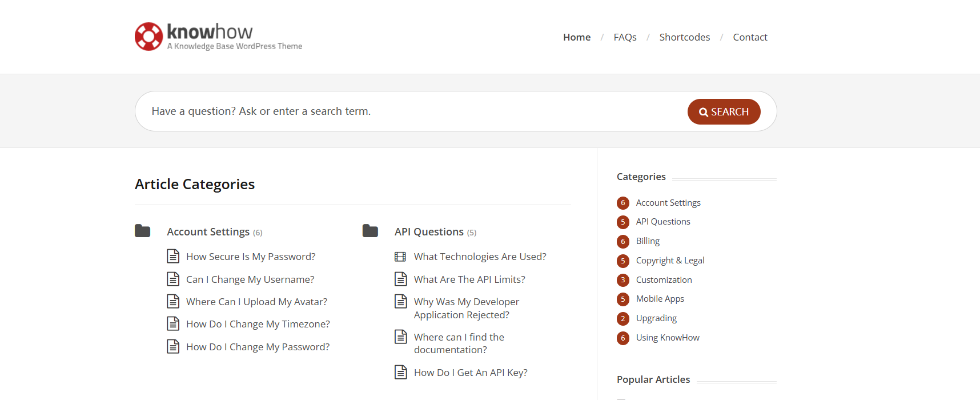The image size is (980, 400).
Task: Click the API Questions folder icon
Action: (370, 231)
